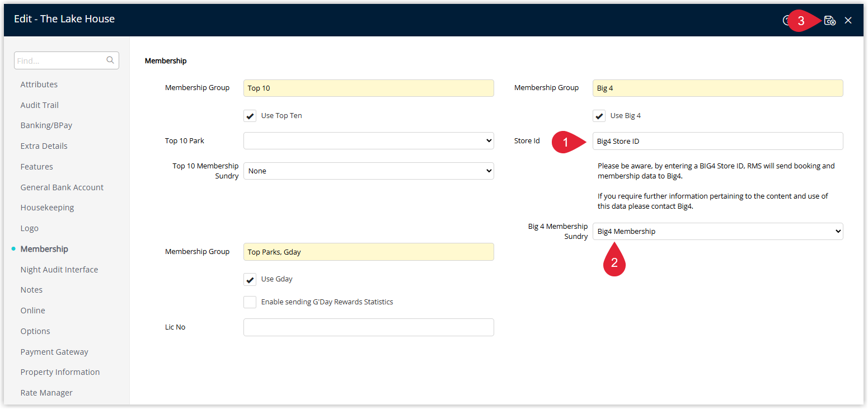Open Top 10 Membership Sundry dropdown
Image resolution: width=868 pixels, height=409 pixels.
point(369,171)
